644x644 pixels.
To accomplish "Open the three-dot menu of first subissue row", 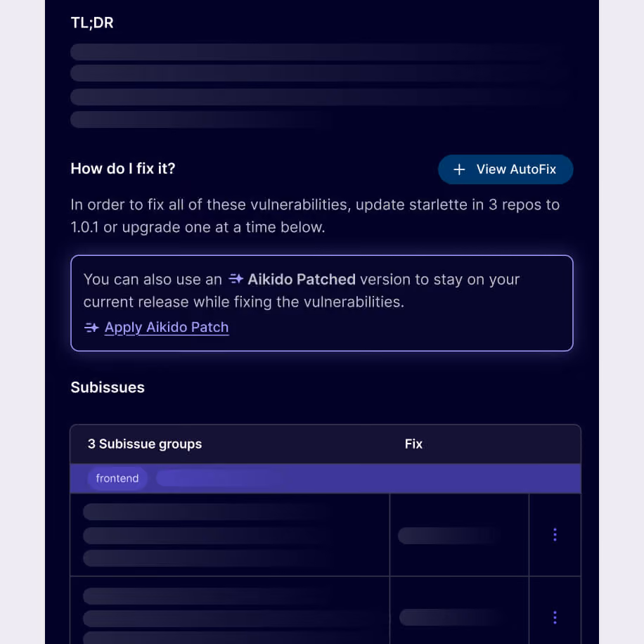I will (x=555, y=534).
